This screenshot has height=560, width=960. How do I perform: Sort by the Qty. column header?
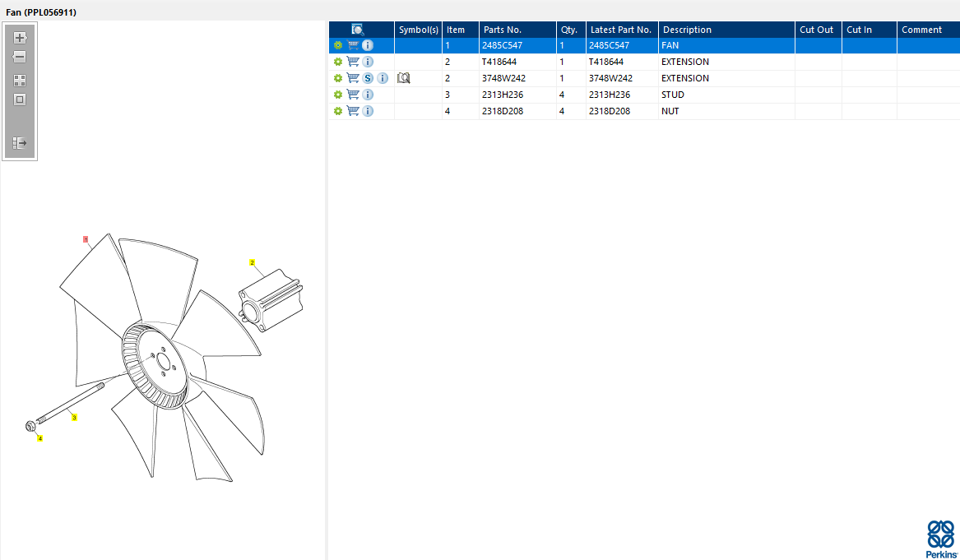click(x=571, y=30)
